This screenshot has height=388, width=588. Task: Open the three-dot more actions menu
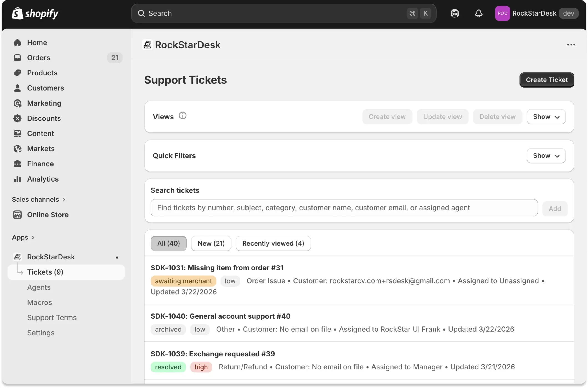571,45
